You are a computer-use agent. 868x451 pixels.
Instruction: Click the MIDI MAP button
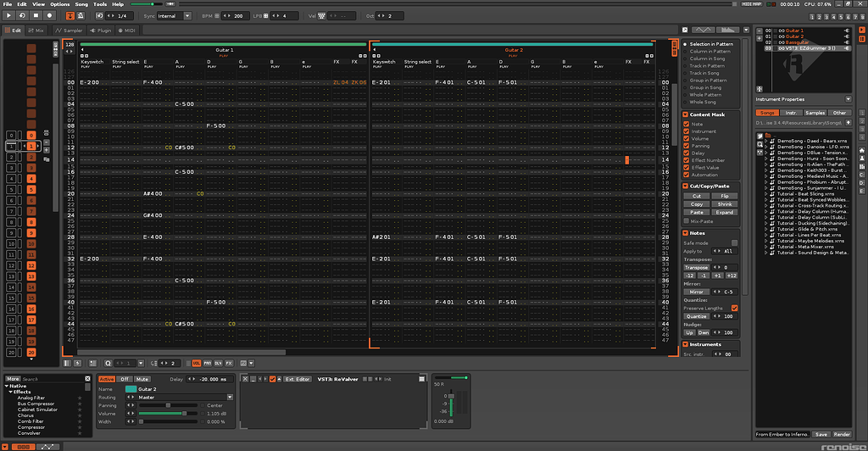(x=751, y=4)
